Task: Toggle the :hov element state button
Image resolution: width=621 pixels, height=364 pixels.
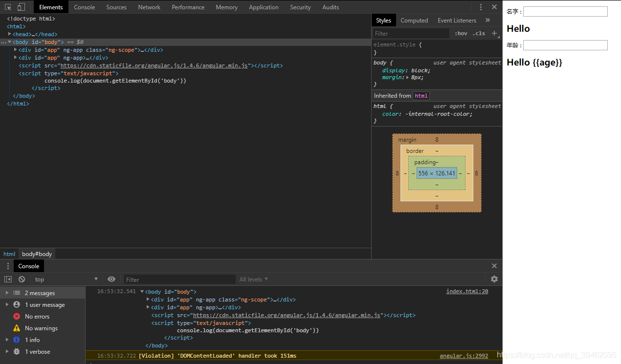Action: click(461, 33)
